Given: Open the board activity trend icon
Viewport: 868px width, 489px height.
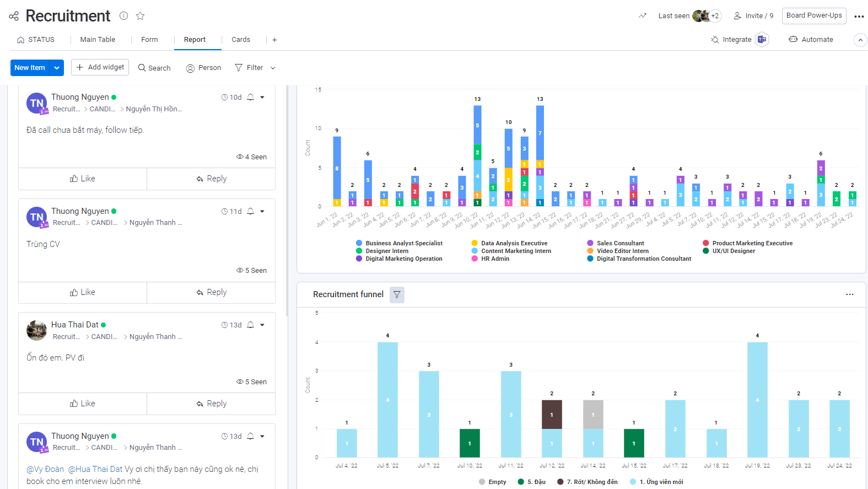Looking at the screenshot, I should 643,16.
